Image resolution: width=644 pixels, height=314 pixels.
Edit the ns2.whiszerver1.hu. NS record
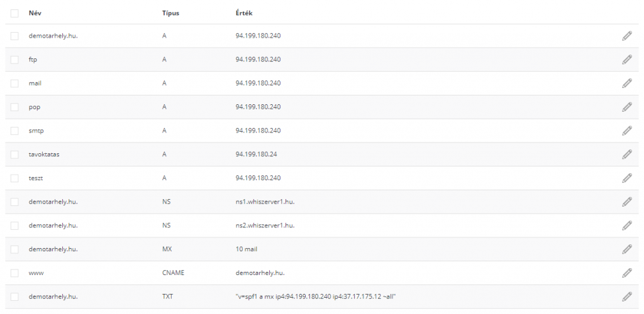tap(626, 225)
